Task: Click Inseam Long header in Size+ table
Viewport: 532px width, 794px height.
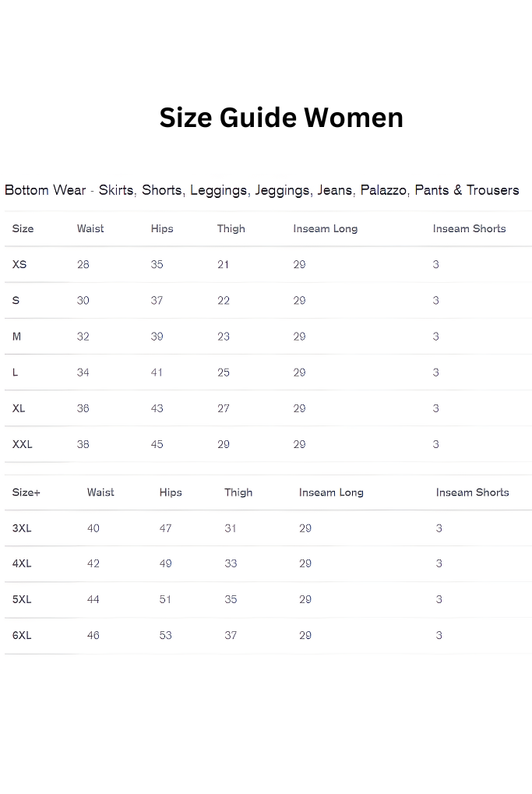Action: [331, 492]
